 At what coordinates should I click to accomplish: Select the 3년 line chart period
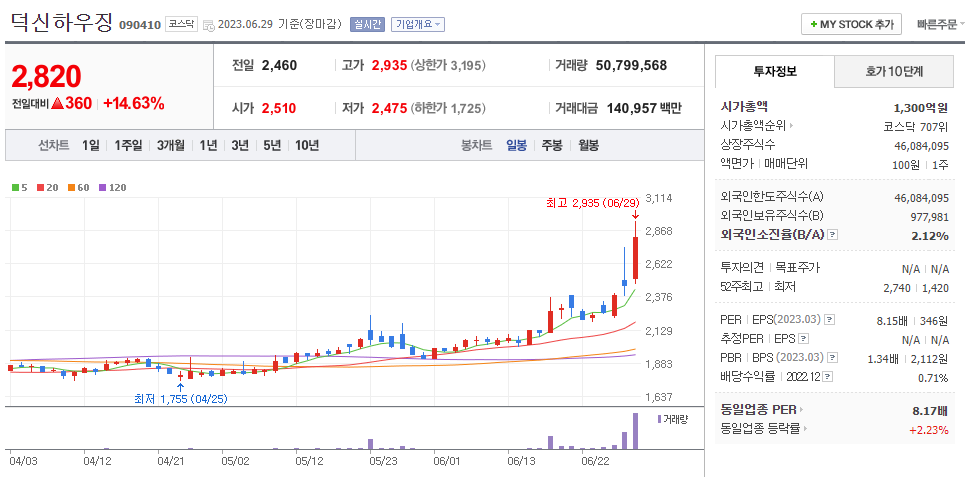[x=240, y=145]
